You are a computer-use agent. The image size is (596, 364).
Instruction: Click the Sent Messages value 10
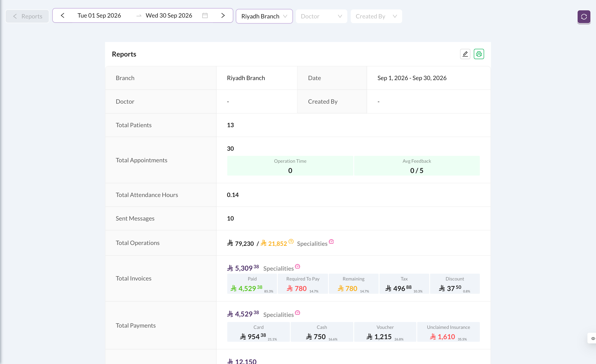click(x=230, y=218)
